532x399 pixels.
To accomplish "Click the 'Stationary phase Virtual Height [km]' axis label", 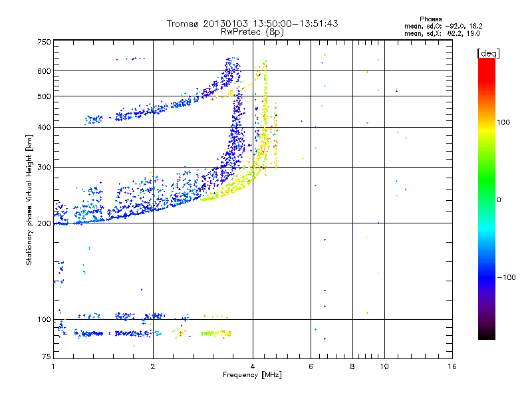I will tap(29, 200).
